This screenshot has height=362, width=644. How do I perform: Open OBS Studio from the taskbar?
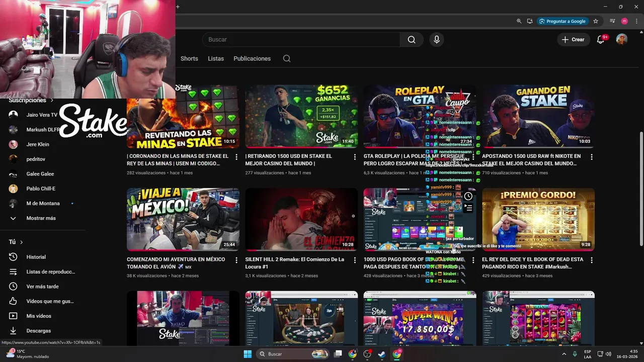click(x=367, y=354)
